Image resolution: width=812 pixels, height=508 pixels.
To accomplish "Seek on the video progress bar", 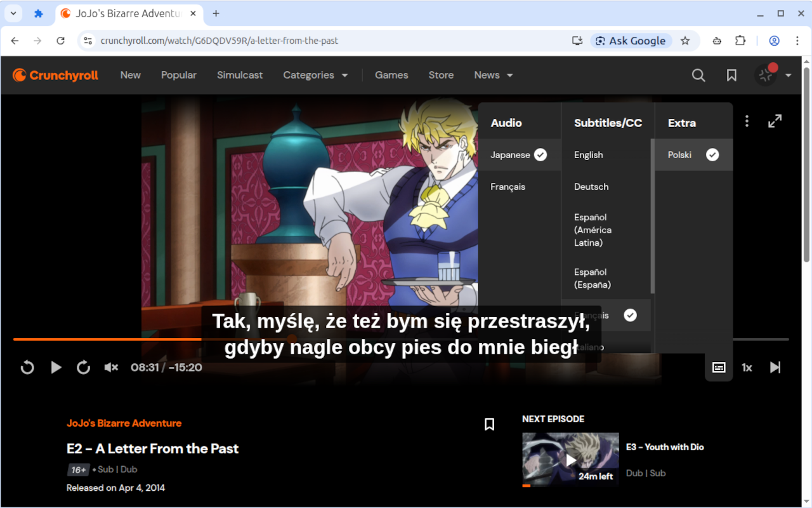I will [x=401, y=339].
